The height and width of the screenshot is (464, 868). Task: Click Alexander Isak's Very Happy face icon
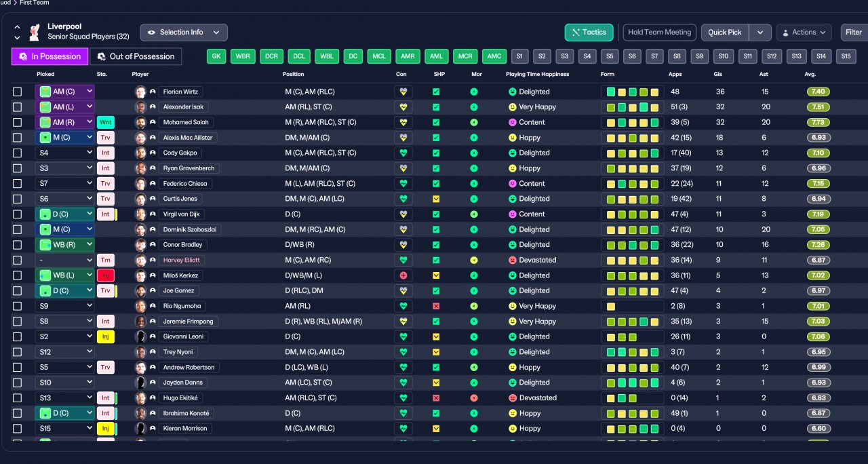[x=513, y=107]
